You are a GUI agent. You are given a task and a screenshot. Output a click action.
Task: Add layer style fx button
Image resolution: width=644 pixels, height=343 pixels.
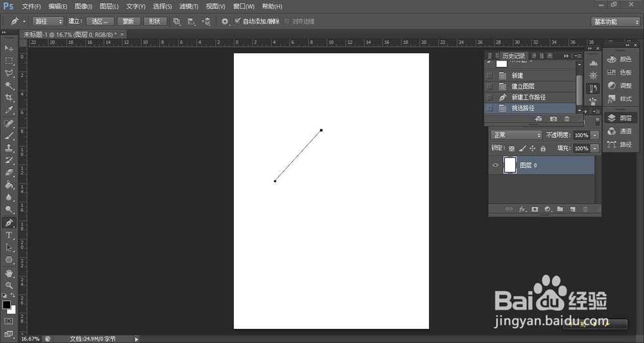point(522,209)
